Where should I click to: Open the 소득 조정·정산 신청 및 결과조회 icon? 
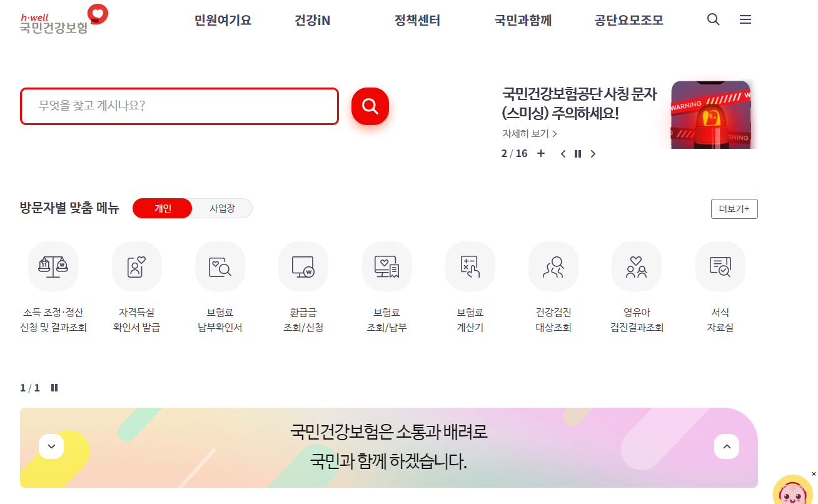53,266
